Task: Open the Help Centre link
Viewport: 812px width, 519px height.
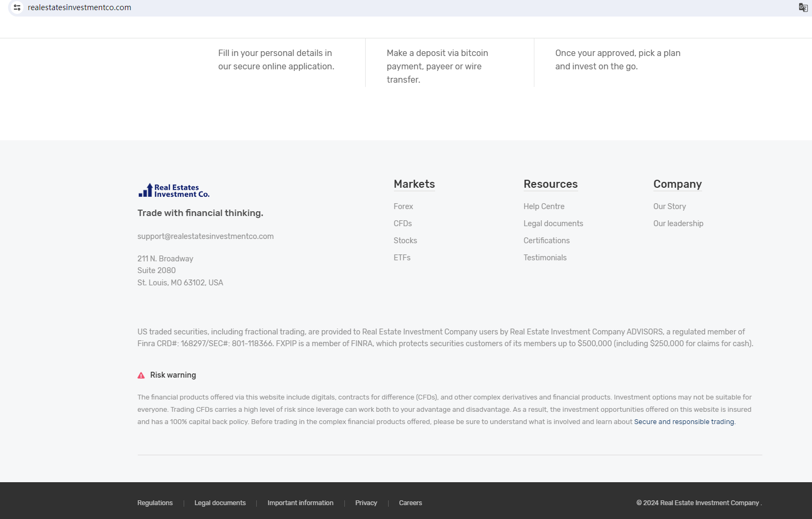Action: click(543, 206)
